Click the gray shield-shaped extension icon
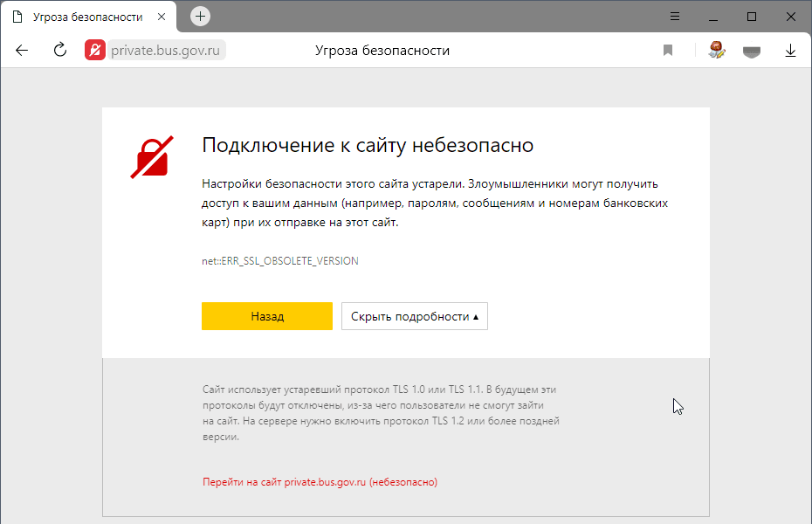 point(752,52)
